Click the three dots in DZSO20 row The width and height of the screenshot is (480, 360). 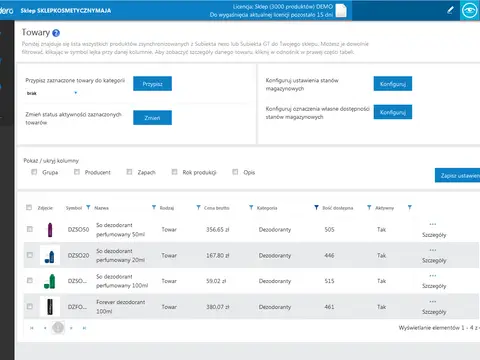(x=433, y=250)
